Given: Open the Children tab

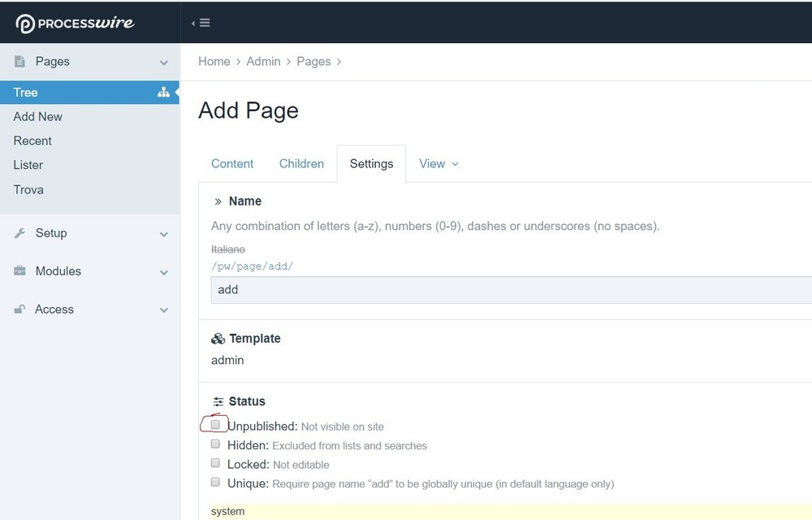Looking at the screenshot, I should (x=301, y=164).
